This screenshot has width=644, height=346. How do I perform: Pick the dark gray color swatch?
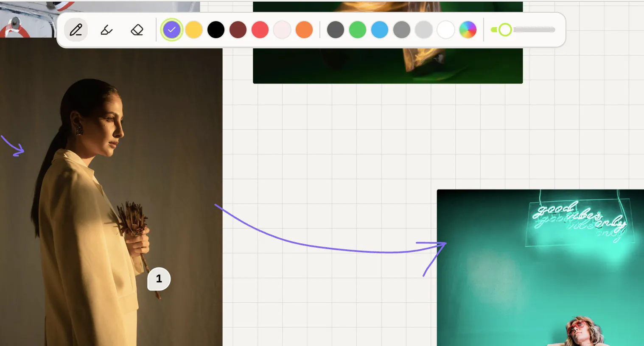point(336,30)
